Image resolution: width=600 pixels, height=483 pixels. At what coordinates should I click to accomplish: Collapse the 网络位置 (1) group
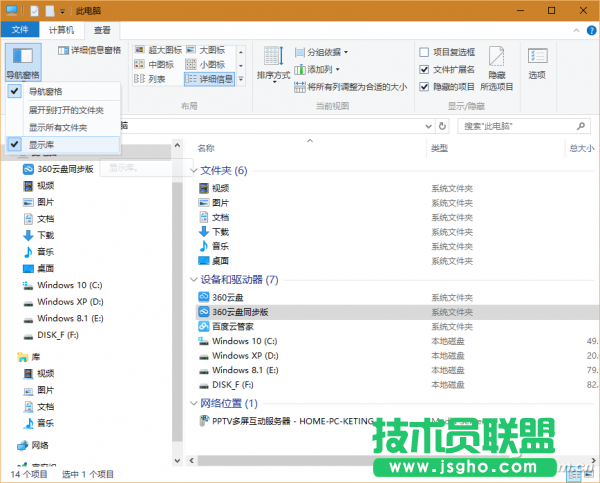click(193, 403)
